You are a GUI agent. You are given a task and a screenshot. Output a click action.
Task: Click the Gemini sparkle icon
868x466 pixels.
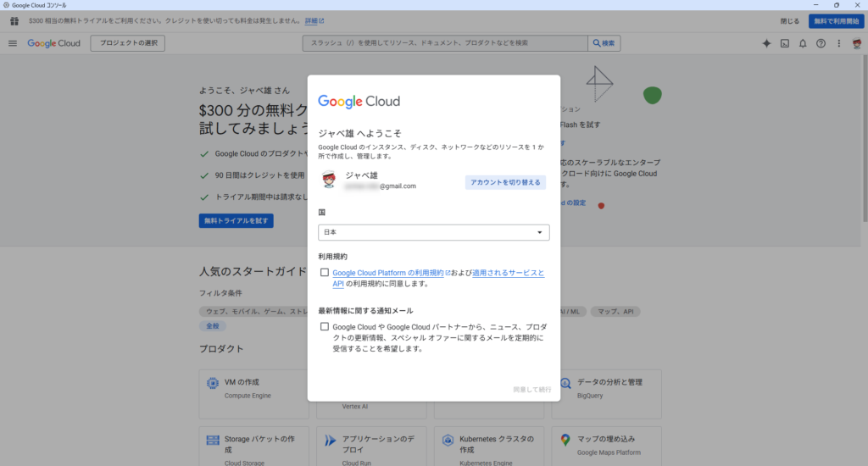766,43
